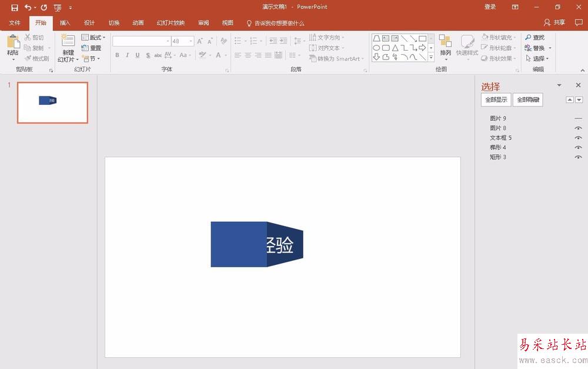Open the Layout (版式) dropdown
The height and width of the screenshot is (369, 588).
point(93,38)
